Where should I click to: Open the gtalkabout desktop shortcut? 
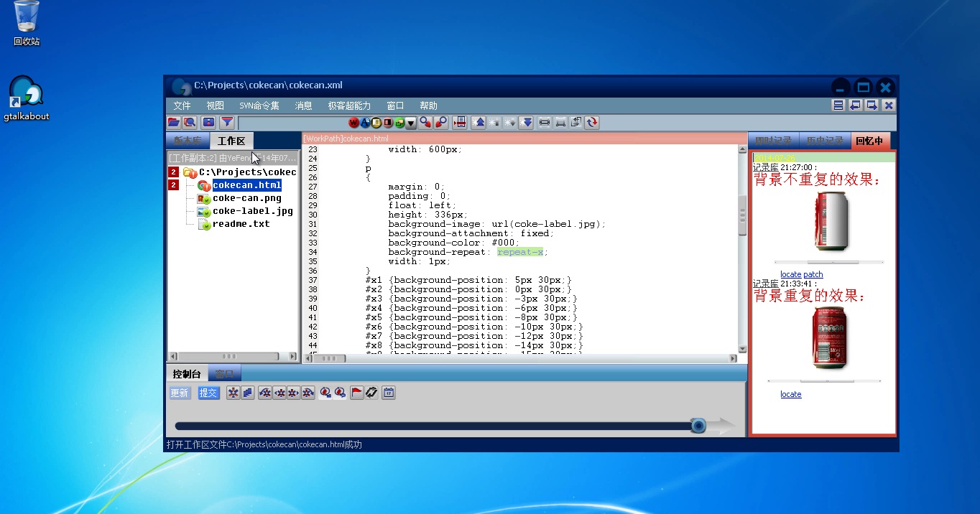[27, 98]
